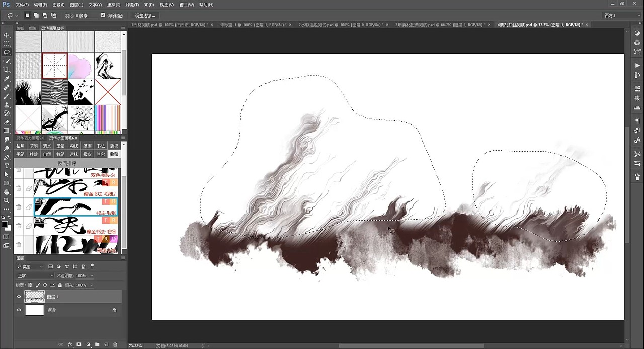Select the Eyedropper tool
This screenshot has height=349, width=644.
tap(7, 79)
